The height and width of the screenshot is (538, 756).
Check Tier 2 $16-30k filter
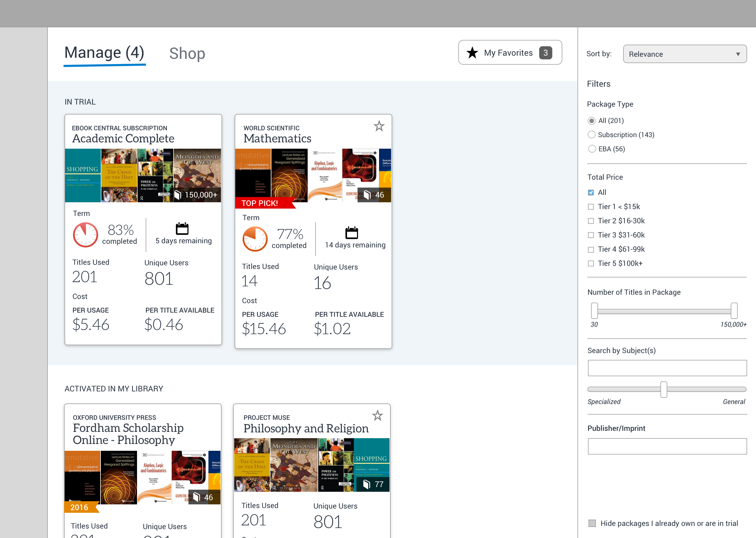pyautogui.click(x=591, y=221)
